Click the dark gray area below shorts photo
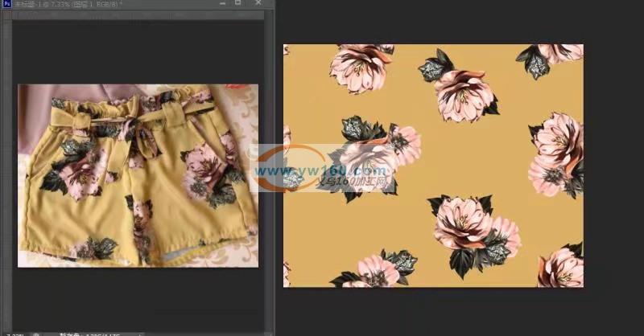 [x=137, y=297]
